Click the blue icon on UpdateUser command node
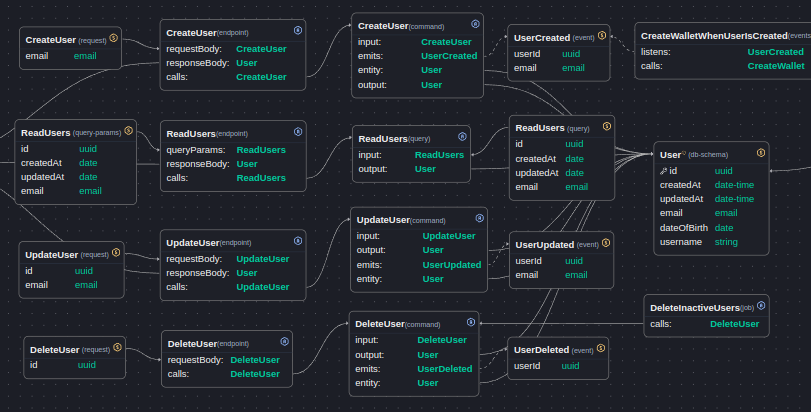Screen dimensions: 811x412 pos(478,219)
